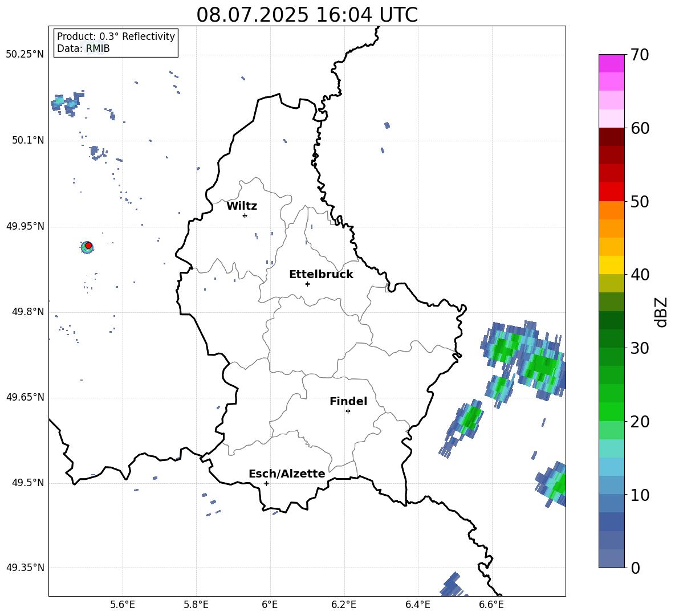Click the dark green colorbar segment near 33
The width and height of the screenshot is (675, 616).
pyautogui.click(x=611, y=320)
